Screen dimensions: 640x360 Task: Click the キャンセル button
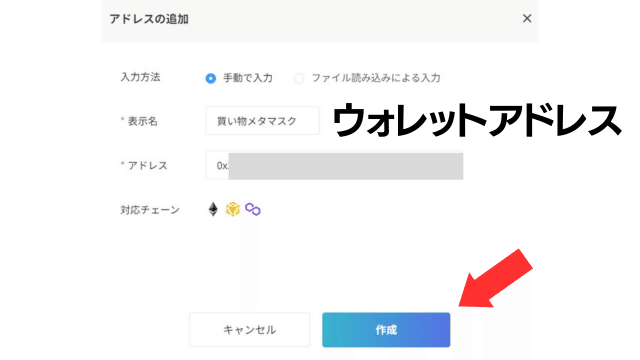249,330
